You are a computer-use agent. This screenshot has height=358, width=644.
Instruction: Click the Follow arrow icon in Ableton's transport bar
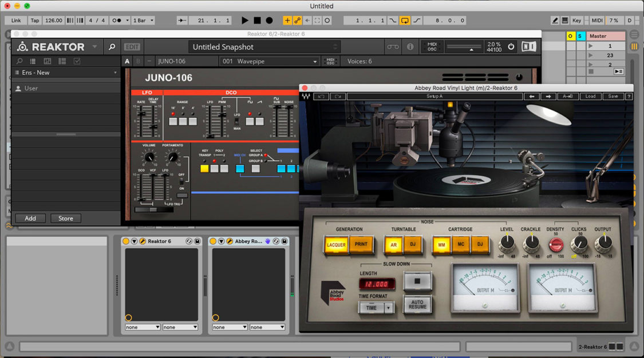(x=182, y=20)
